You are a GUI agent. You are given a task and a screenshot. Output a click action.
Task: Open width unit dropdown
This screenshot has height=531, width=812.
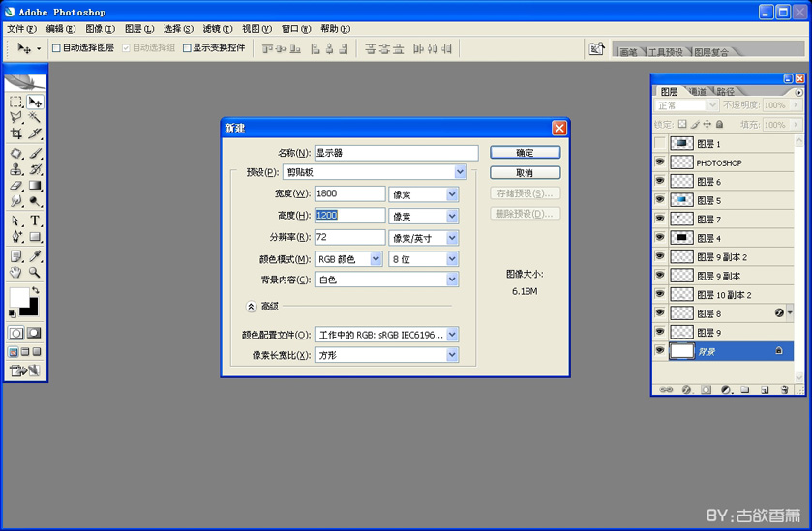pyautogui.click(x=452, y=194)
